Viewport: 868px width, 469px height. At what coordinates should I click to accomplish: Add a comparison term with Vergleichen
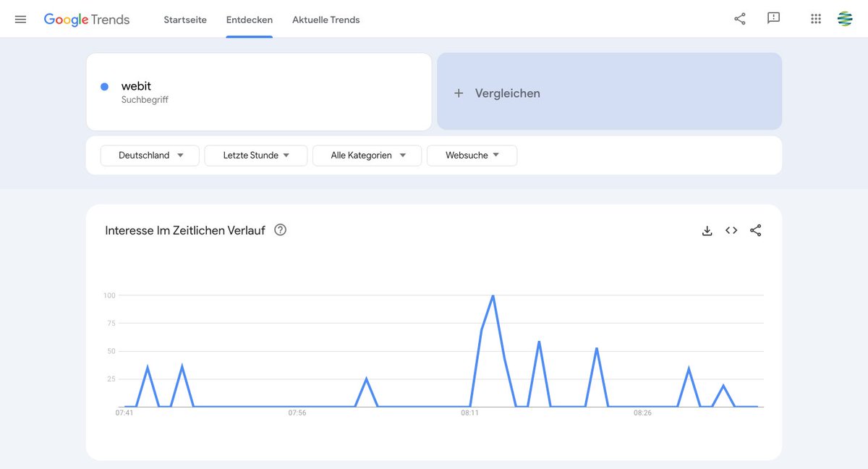click(609, 91)
